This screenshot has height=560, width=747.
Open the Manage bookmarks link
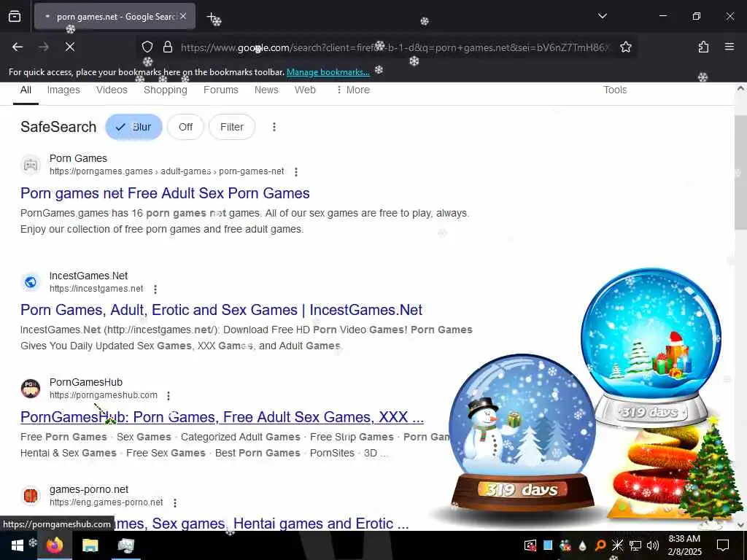[x=328, y=72]
